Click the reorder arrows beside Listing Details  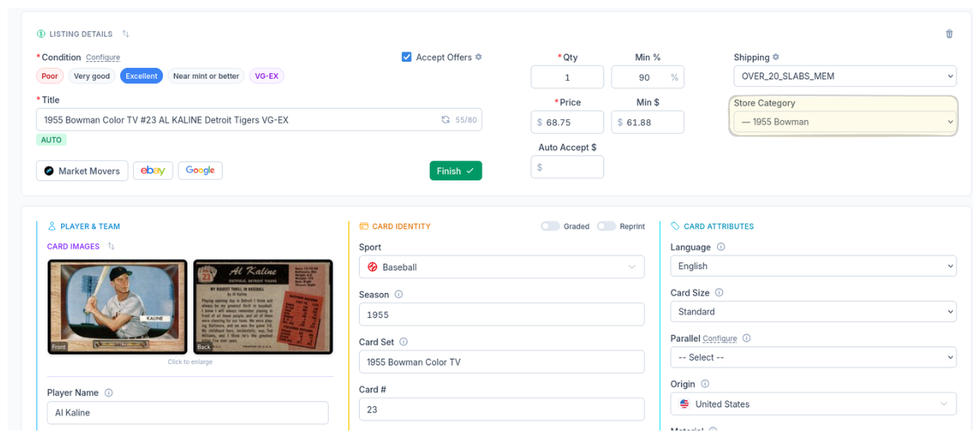coord(125,34)
